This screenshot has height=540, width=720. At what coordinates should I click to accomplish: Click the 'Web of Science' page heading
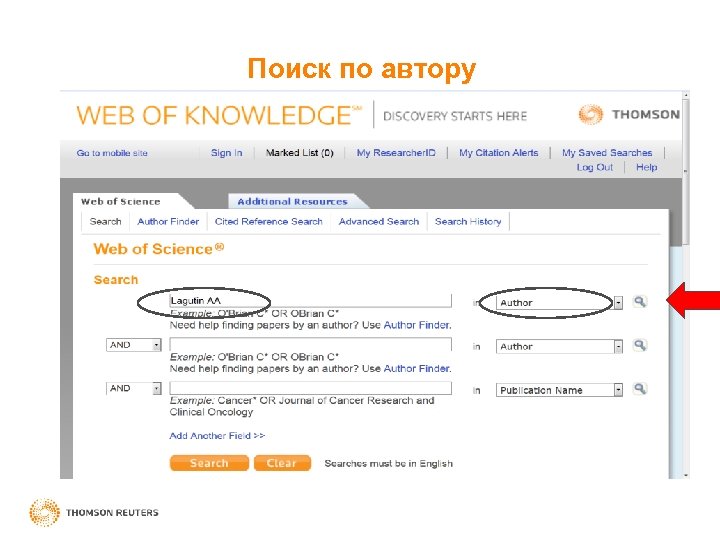(x=158, y=249)
